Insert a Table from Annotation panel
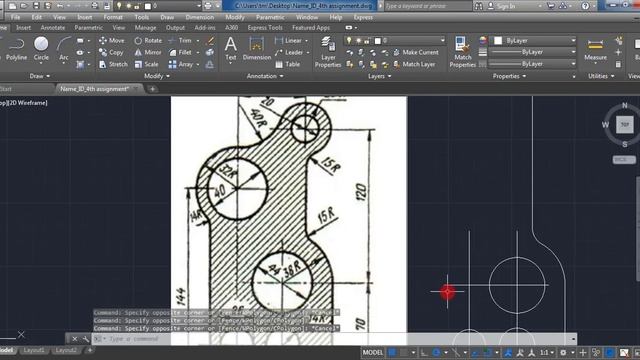The image size is (640, 360). pyautogui.click(x=287, y=64)
